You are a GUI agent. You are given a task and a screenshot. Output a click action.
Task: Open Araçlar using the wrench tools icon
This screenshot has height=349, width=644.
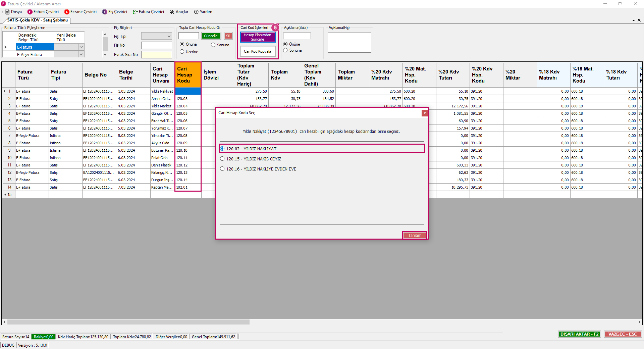[x=172, y=12]
